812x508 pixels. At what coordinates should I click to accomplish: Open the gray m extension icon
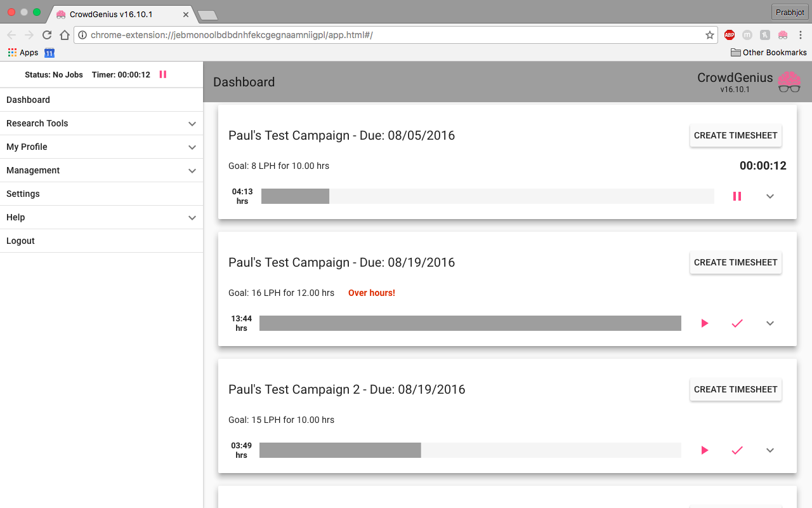[x=747, y=35]
